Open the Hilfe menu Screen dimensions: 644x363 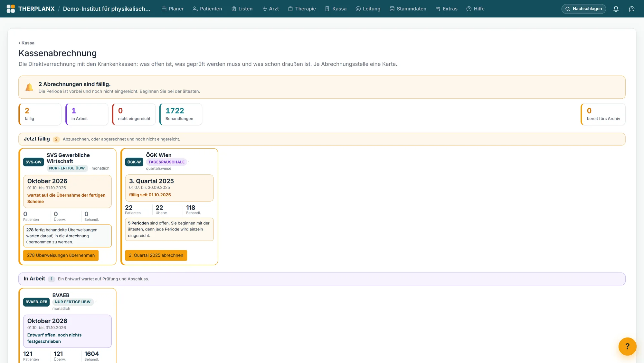[x=475, y=9]
